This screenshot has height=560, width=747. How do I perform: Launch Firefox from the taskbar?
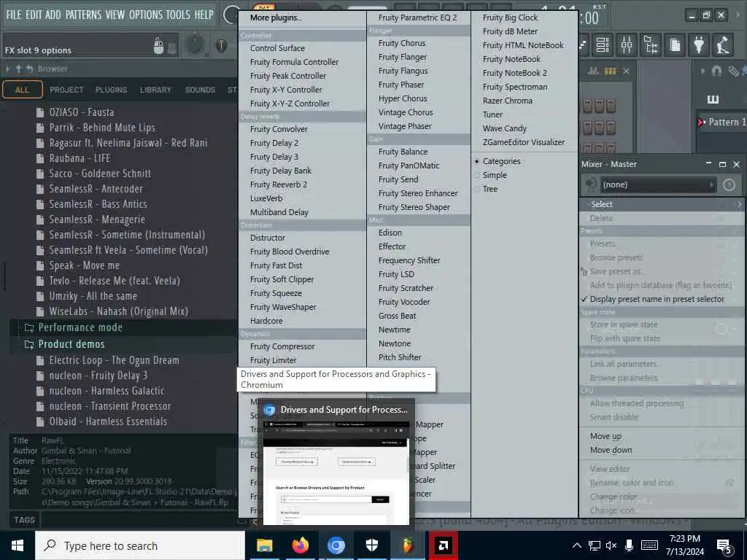300,545
